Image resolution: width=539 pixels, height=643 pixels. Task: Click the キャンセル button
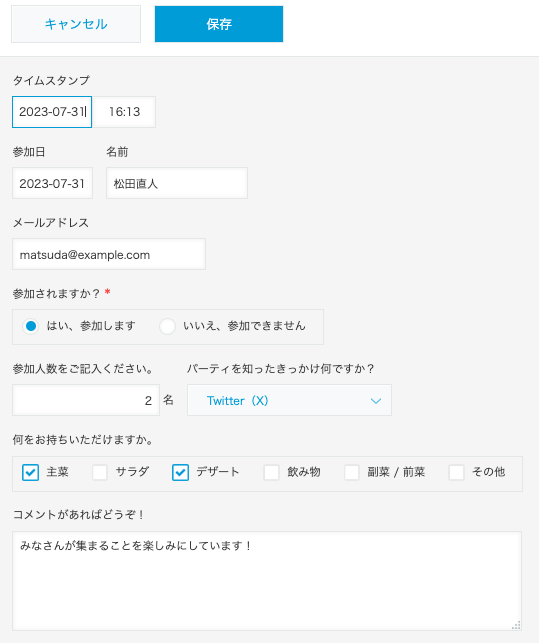coord(76,24)
